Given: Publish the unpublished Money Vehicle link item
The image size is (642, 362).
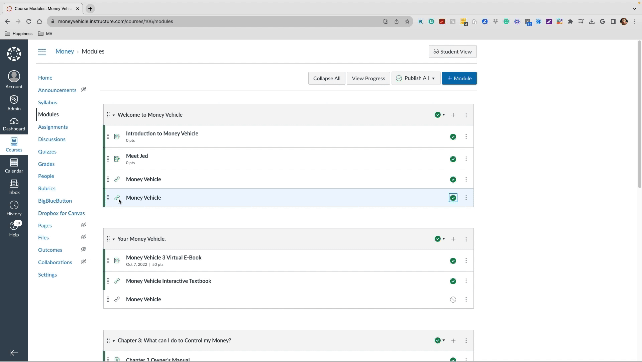Looking at the screenshot, I should click(453, 300).
